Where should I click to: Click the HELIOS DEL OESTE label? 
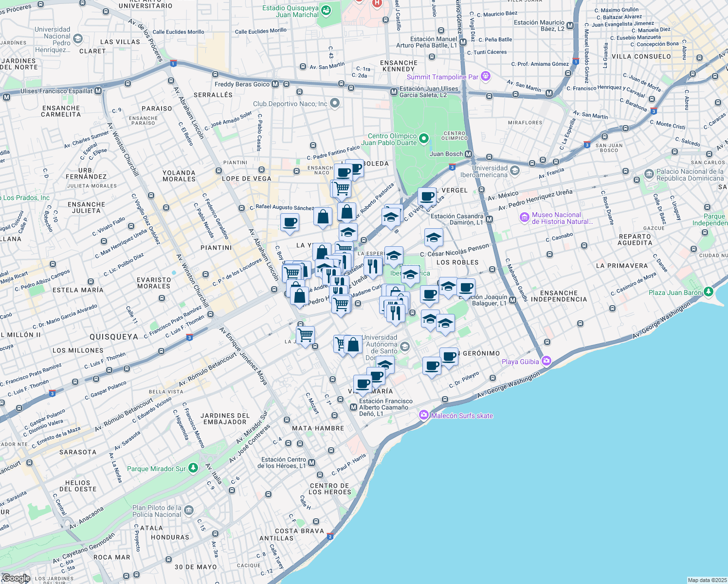(x=78, y=486)
